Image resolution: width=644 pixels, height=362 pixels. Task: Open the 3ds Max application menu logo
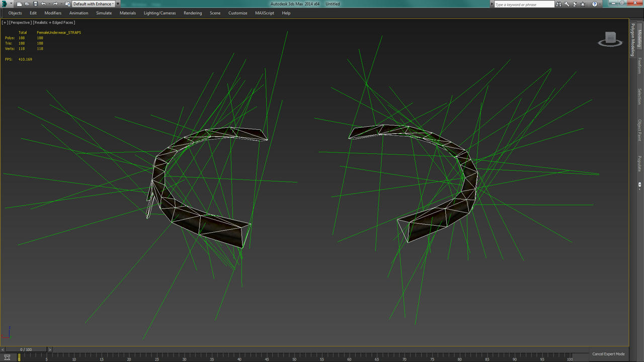coord(5,4)
